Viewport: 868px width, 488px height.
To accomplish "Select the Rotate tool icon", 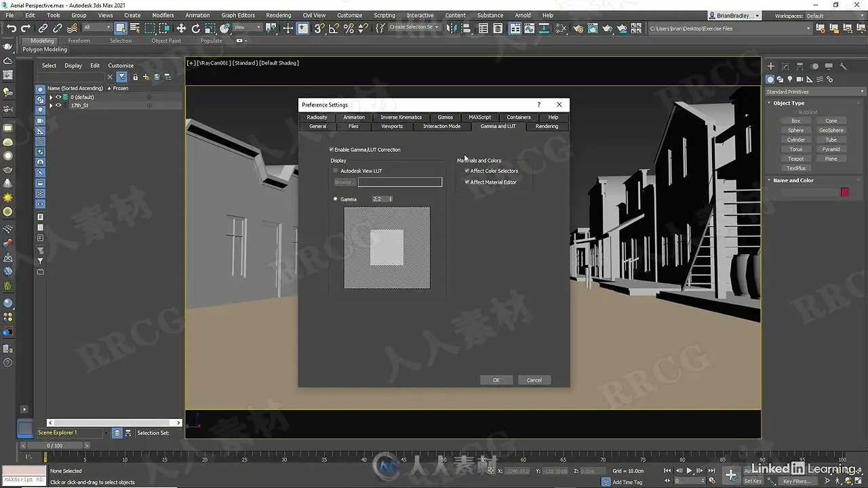I will 196,28.
